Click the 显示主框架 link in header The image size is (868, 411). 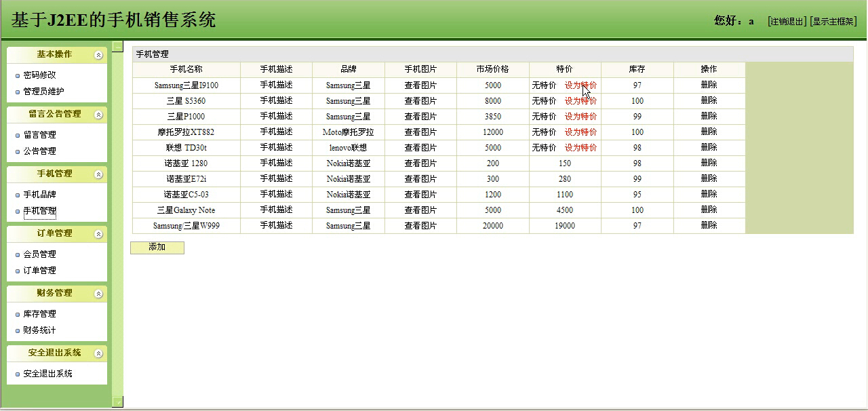pos(833,22)
